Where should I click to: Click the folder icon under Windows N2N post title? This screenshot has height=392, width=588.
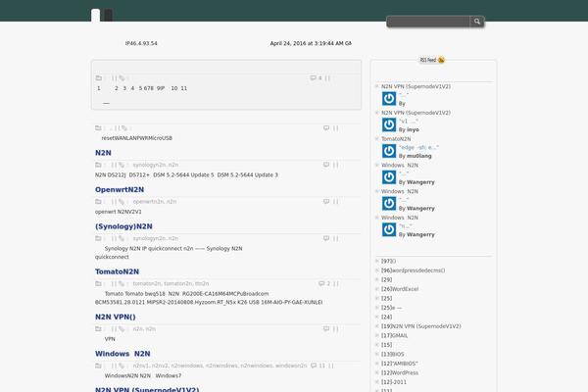98,366
